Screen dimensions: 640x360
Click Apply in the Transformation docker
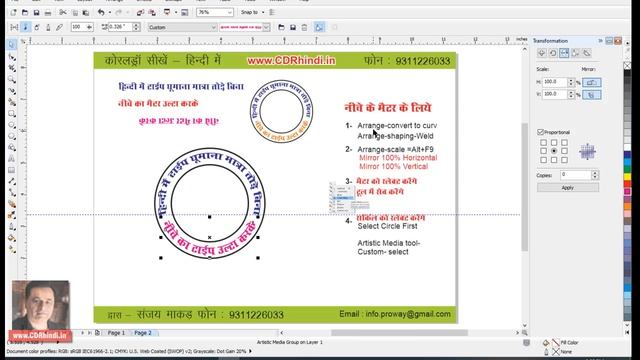tap(568, 188)
